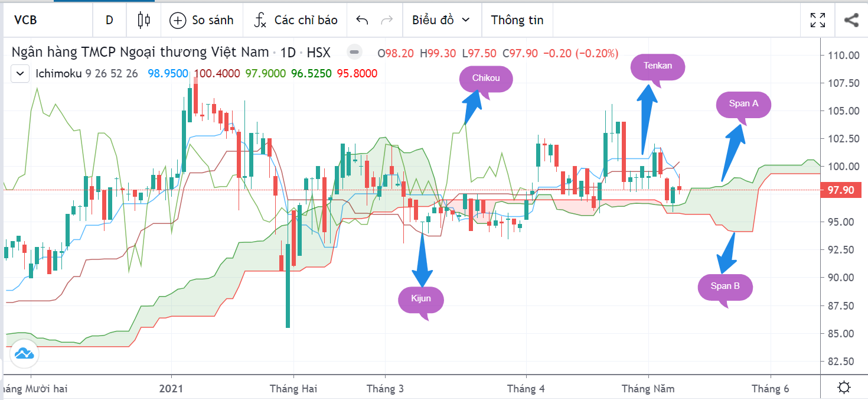Select the Ichimoku 9 26 52 26 label
Image resolution: width=868 pixels, height=400 pixels.
tap(86, 74)
